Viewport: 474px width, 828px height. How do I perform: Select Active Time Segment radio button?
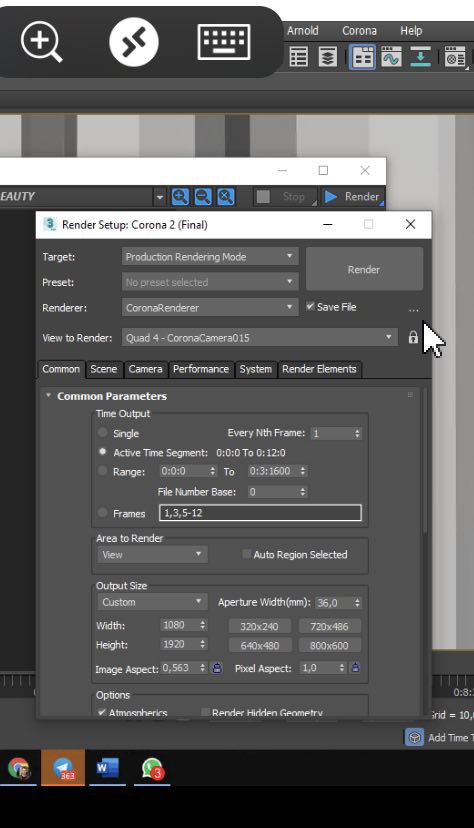tap(103, 451)
